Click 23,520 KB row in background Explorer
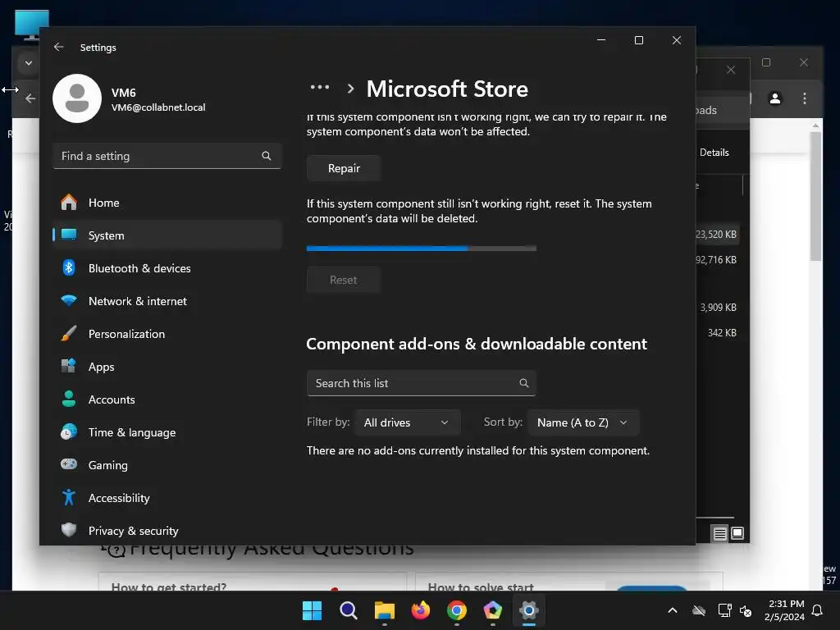840x630 pixels. coord(716,235)
